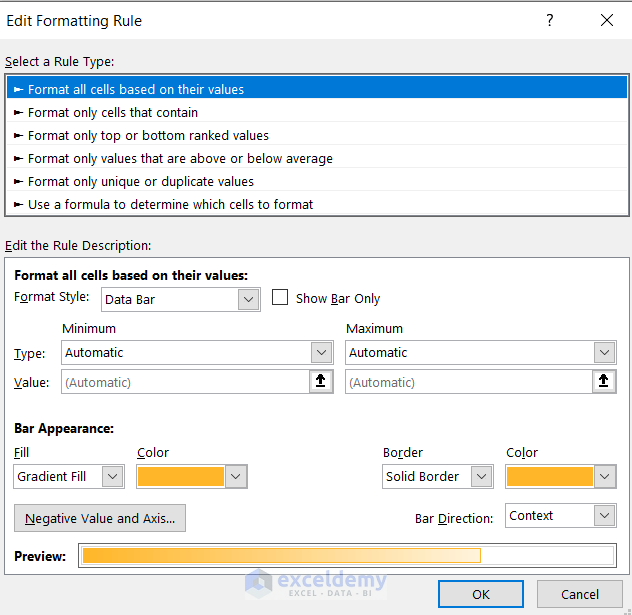Open the Gradient Fill dropdown
Image resolution: width=632 pixels, height=615 pixels.
112,477
